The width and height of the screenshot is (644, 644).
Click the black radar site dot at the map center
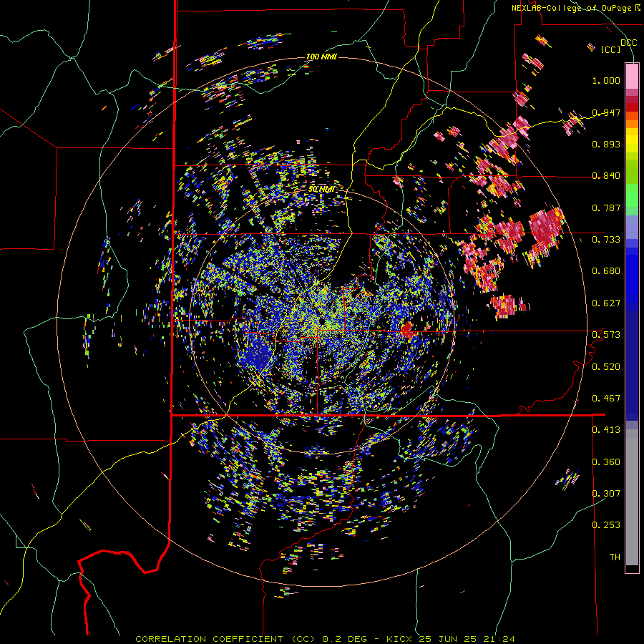tap(321, 320)
